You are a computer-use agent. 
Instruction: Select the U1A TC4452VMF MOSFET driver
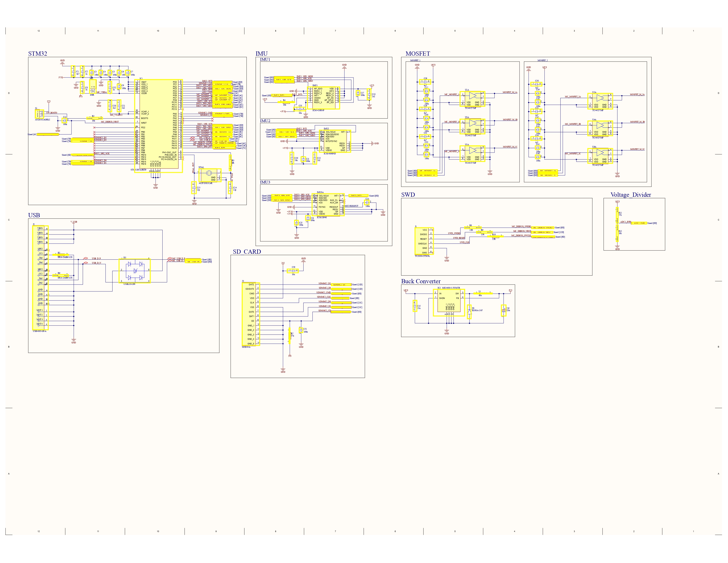473,99
